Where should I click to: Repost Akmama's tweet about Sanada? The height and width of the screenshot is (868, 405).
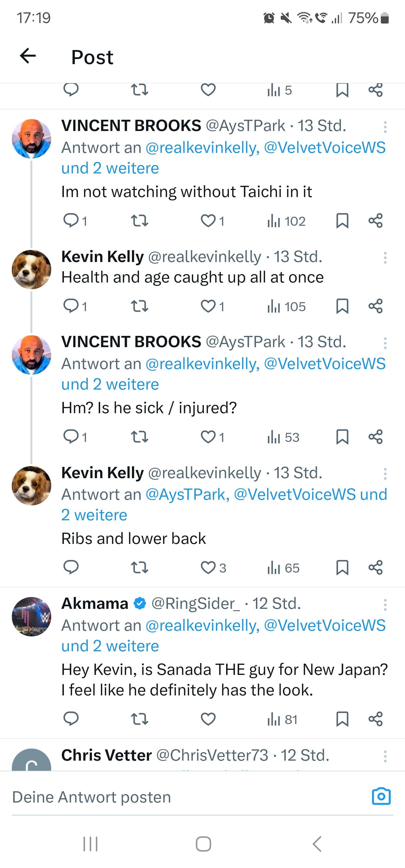[139, 719]
